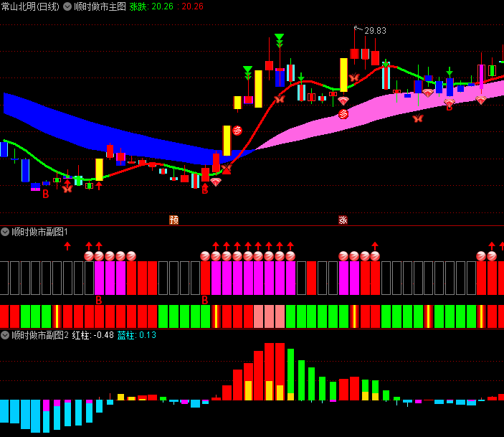Click the first light-pink block in color strip
Image resolution: width=504 pixels, height=437 pixels.
(258, 316)
